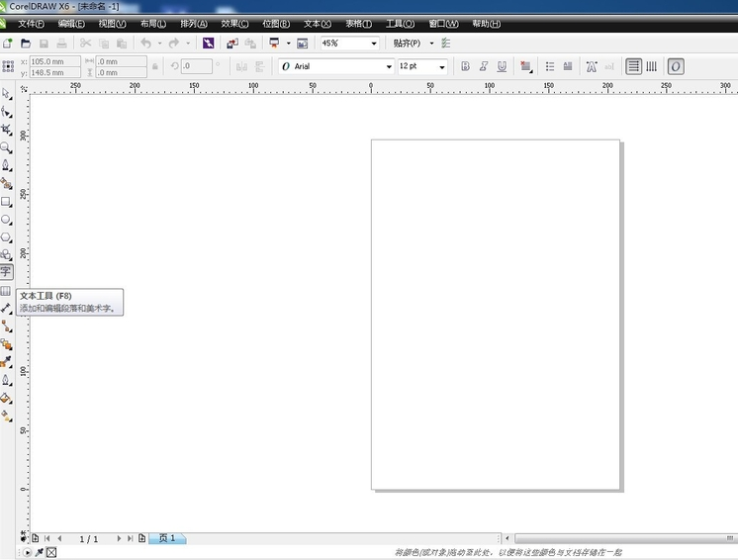Jump to last page button
Screen dimensions: 738x560
tap(130, 538)
